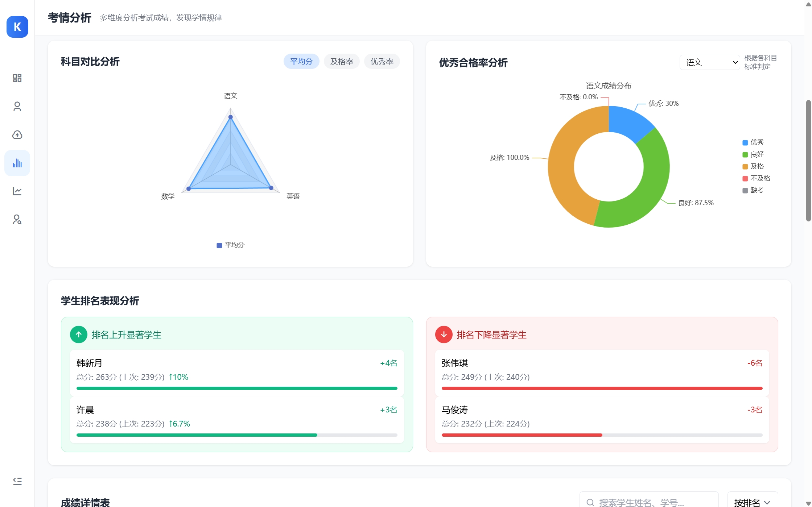Expand the 按排名 sort dropdown
This screenshot has height=507, width=812.
coord(752,502)
